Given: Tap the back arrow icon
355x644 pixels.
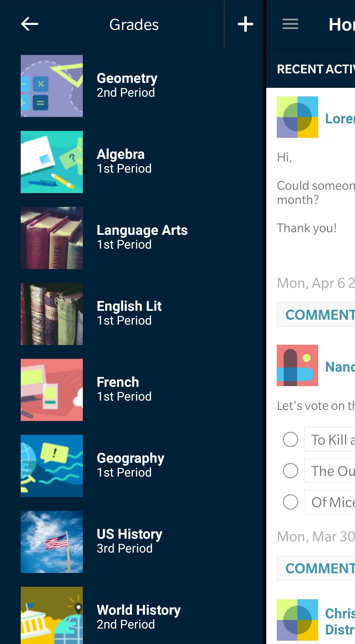Looking at the screenshot, I should [30, 24].
